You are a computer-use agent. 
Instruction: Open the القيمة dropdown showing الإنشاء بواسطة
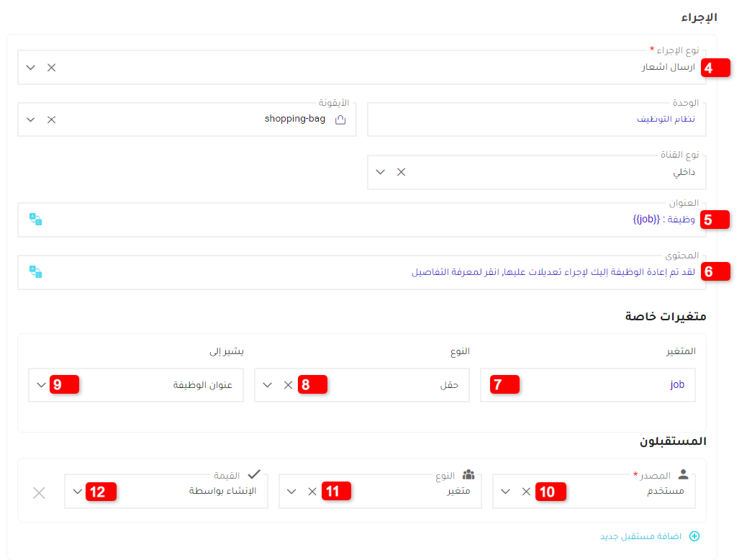(77, 492)
